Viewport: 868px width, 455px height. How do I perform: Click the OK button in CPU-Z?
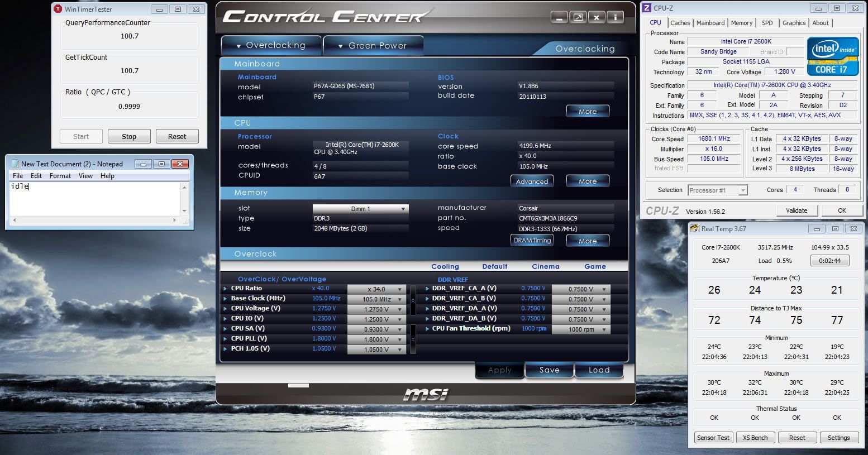click(x=842, y=210)
